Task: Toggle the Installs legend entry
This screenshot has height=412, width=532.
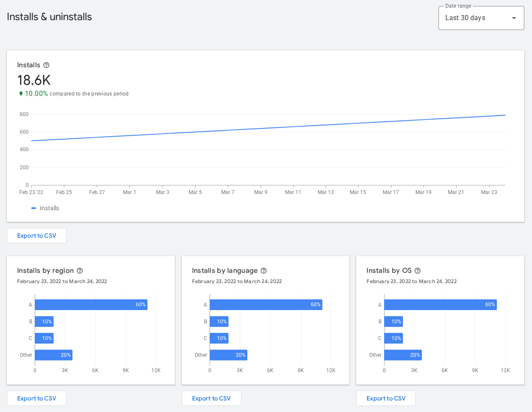Action: click(45, 208)
